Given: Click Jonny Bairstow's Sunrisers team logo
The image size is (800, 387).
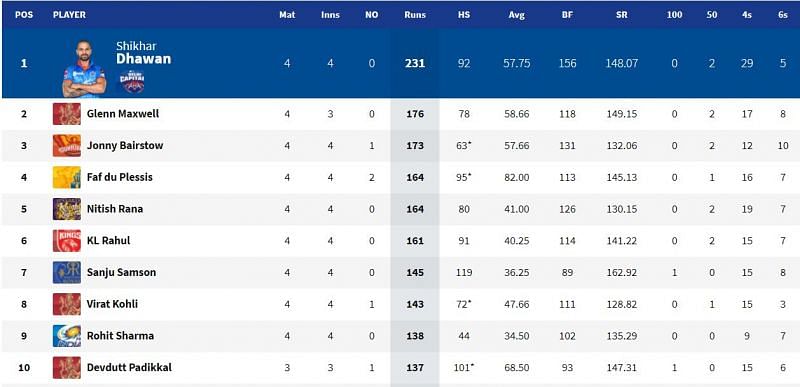Looking at the screenshot, I should point(67,145).
